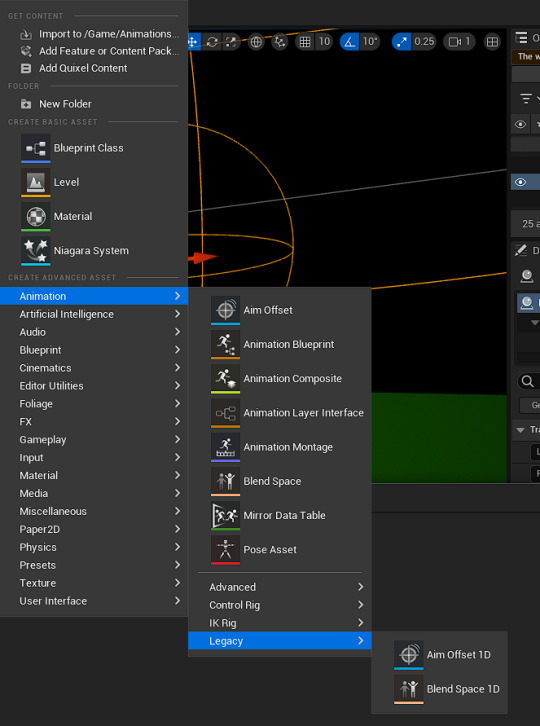
Task: Expand the Control Rig submenu
Action: coord(280,605)
